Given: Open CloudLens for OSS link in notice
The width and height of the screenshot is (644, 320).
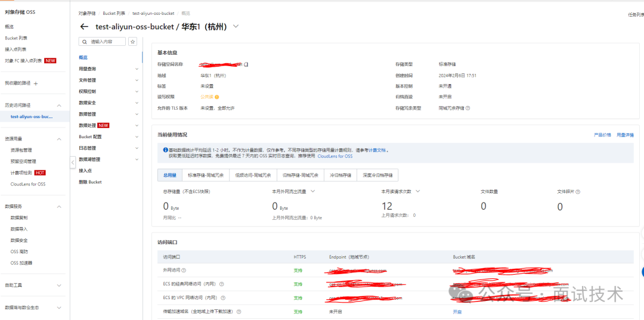Looking at the screenshot, I should pos(335,156).
